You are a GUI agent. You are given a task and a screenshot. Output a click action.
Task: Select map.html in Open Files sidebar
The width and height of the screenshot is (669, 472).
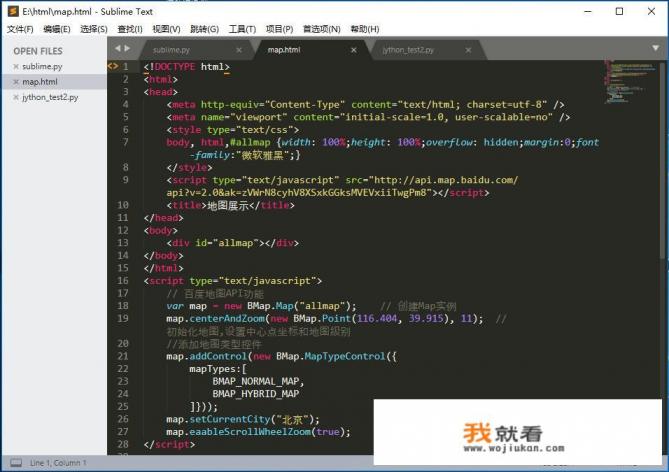click(x=40, y=82)
